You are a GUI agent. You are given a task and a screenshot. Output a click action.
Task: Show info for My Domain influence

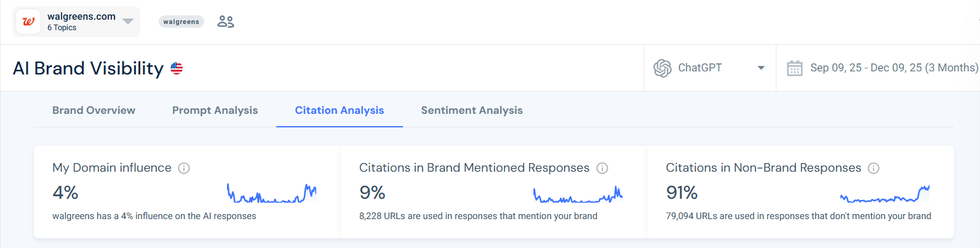[184, 168]
